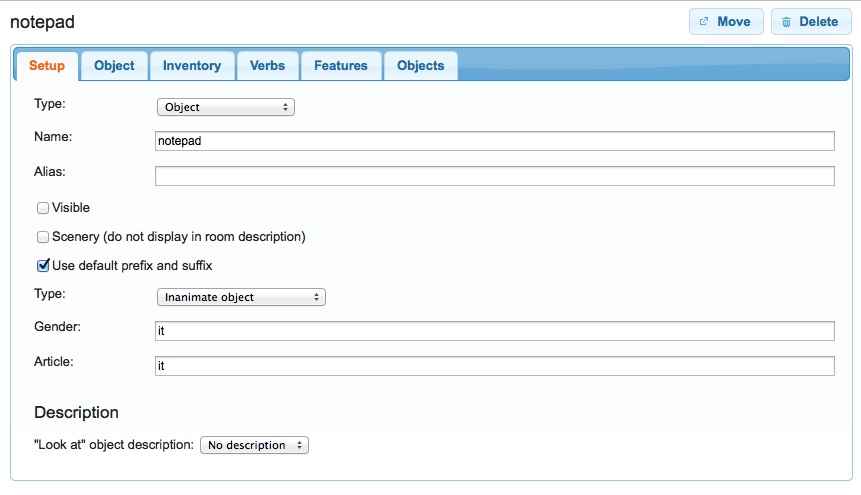The image size is (861, 495).
Task: Click the Name input field
Action: click(495, 141)
